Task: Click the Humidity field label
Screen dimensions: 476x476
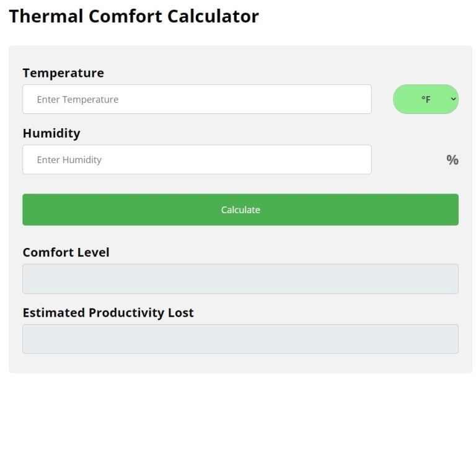Action: (51, 133)
